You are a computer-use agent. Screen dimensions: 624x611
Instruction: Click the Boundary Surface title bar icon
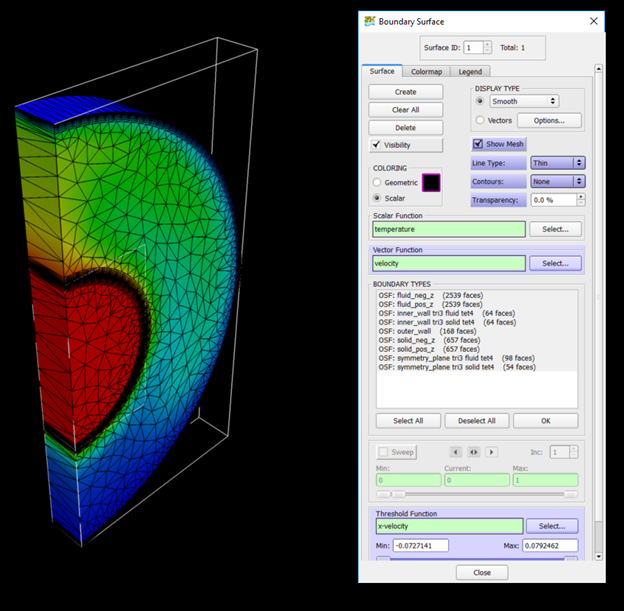370,20
